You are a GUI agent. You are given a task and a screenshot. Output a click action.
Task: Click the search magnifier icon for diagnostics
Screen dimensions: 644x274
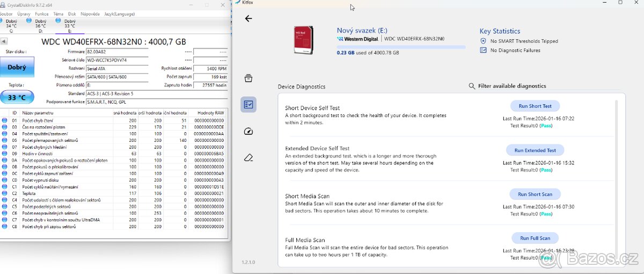coord(472,86)
